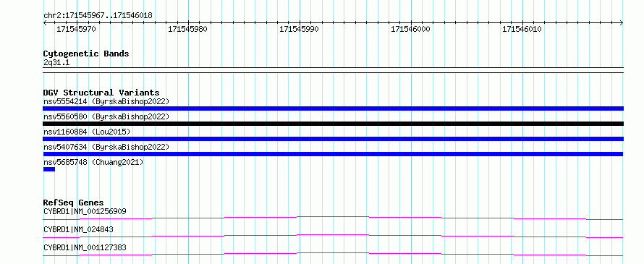The width and height of the screenshot is (644, 264).
Task: Click the black bar under nsv5560580
Action: click(x=333, y=124)
